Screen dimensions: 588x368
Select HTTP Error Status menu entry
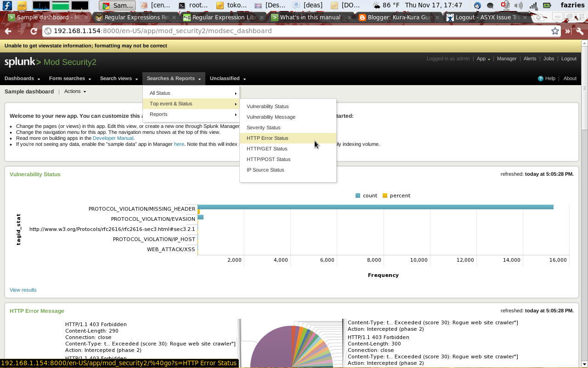(x=288, y=138)
